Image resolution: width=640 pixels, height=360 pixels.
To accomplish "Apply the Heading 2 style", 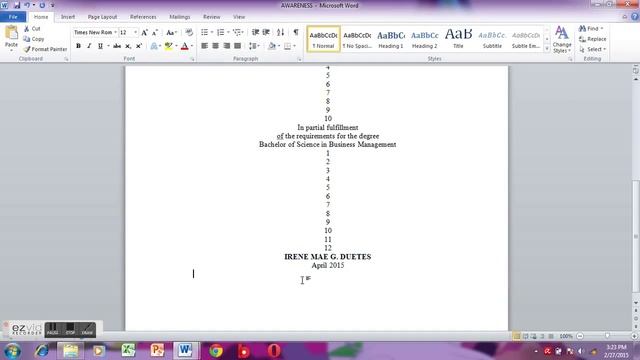I will pyautogui.click(x=424, y=39).
